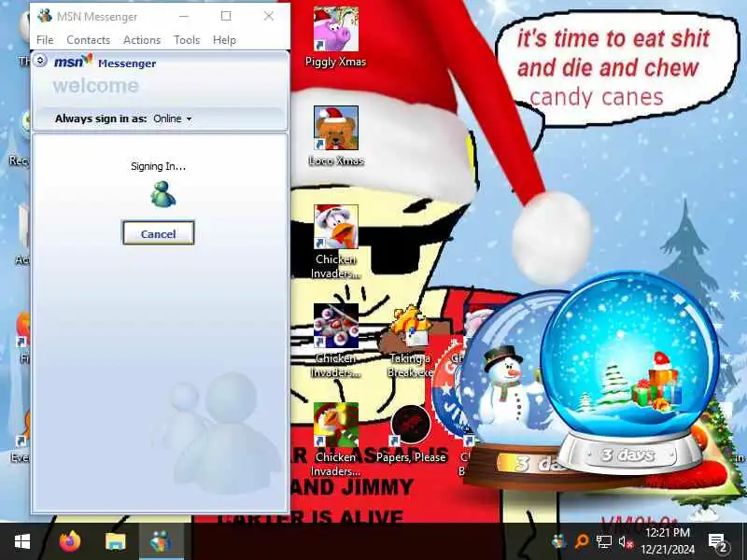Click the magnifier icon in the system tray
This screenshot has width=747, height=560.
(581, 541)
